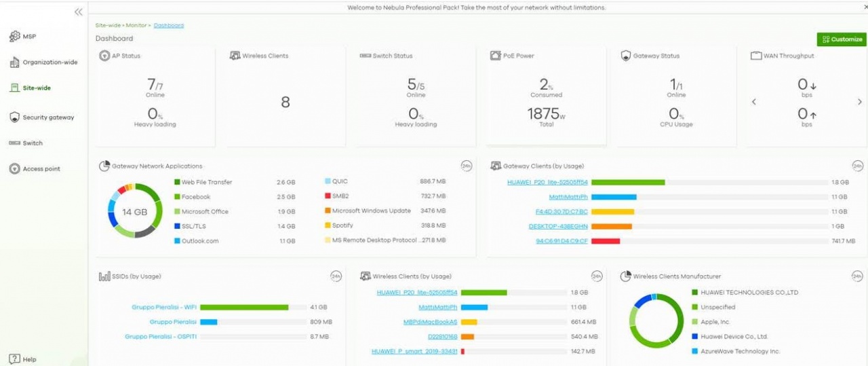Open the DESKTOP-438EGHN gateway client link

click(x=558, y=226)
